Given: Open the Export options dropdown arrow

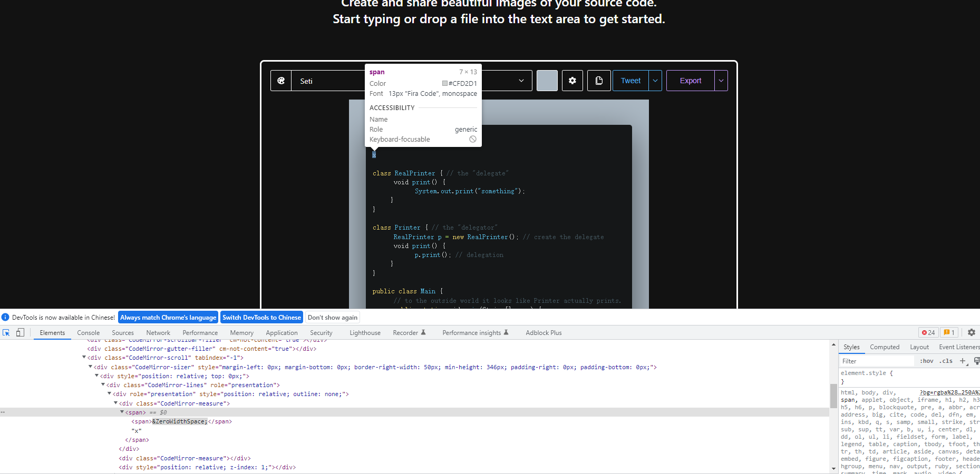Looking at the screenshot, I should point(721,81).
